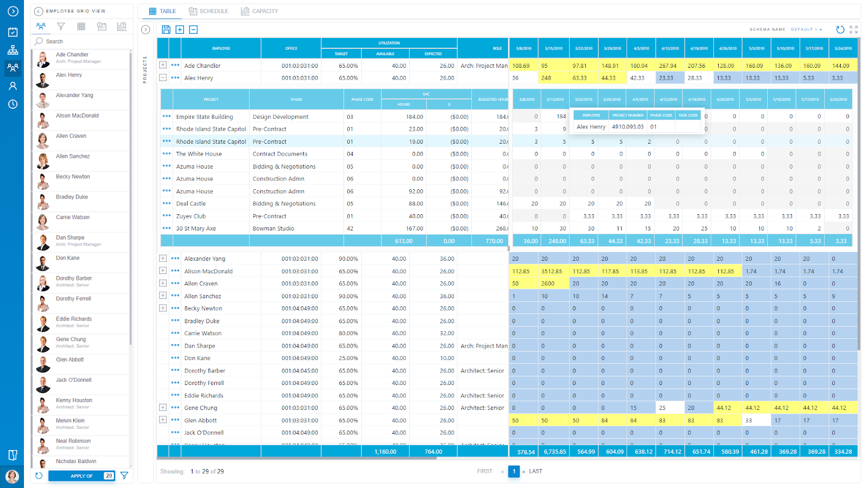Viewport: 868px width, 488px height.
Task: Open the schedule panel tab icon
Action: click(101, 26)
